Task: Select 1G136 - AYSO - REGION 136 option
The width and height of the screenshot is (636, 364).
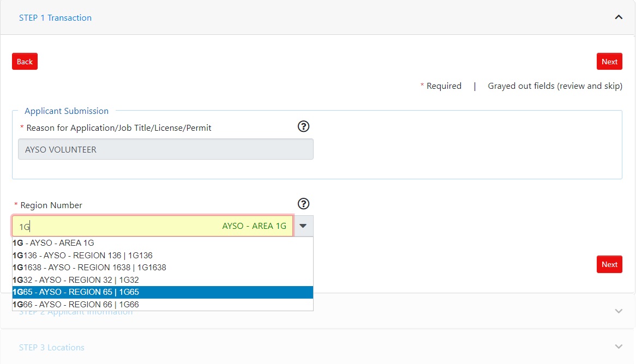Action: pyautogui.click(x=163, y=256)
